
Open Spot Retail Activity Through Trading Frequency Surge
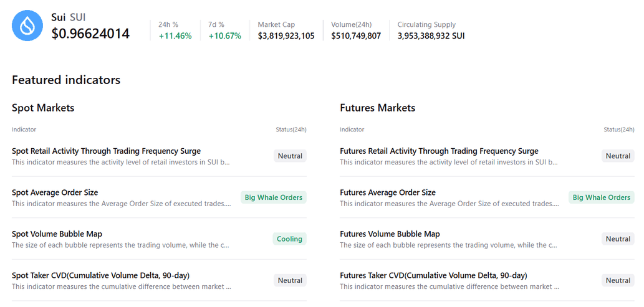(x=106, y=151)
